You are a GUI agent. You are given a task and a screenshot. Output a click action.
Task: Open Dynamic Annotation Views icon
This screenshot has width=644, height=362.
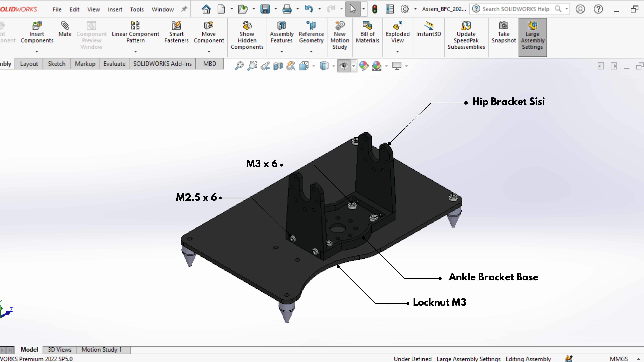291,66
